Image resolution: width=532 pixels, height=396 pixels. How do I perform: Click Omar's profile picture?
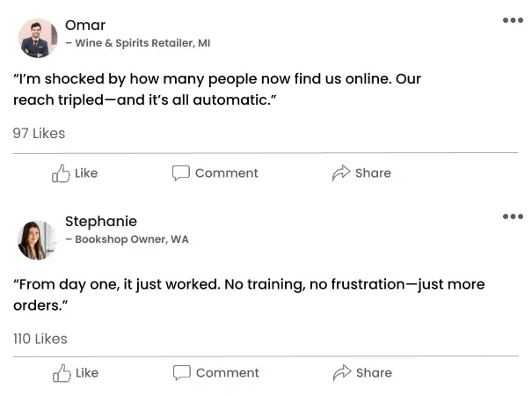(x=37, y=38)
